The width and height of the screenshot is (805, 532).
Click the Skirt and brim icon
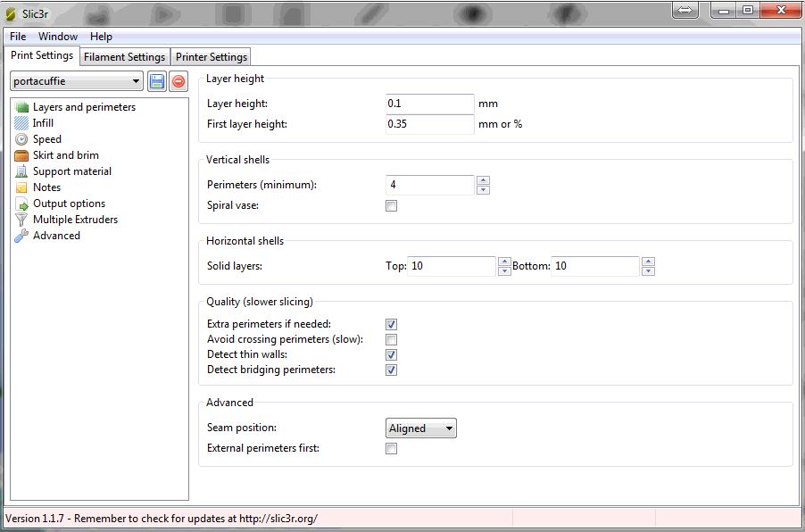[21, 155]
